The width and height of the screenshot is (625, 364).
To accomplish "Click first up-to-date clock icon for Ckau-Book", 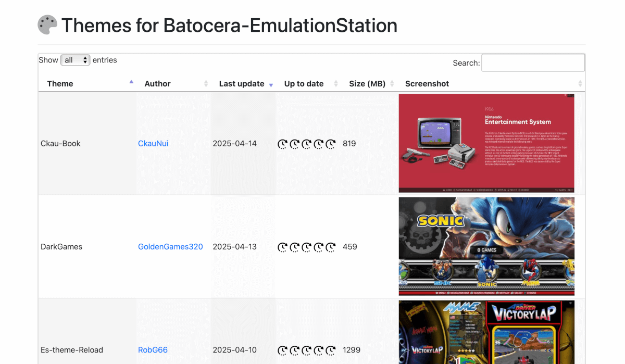I will click(282, 144).
